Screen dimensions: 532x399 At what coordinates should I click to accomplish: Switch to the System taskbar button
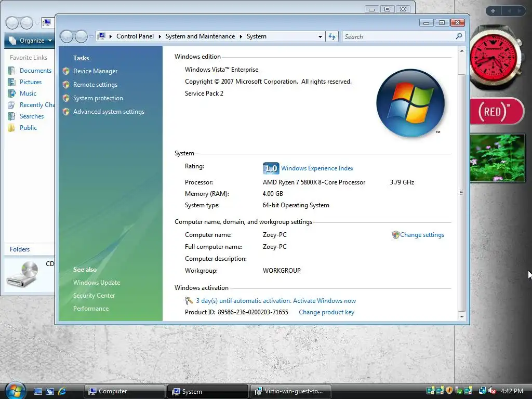[208, 391]
